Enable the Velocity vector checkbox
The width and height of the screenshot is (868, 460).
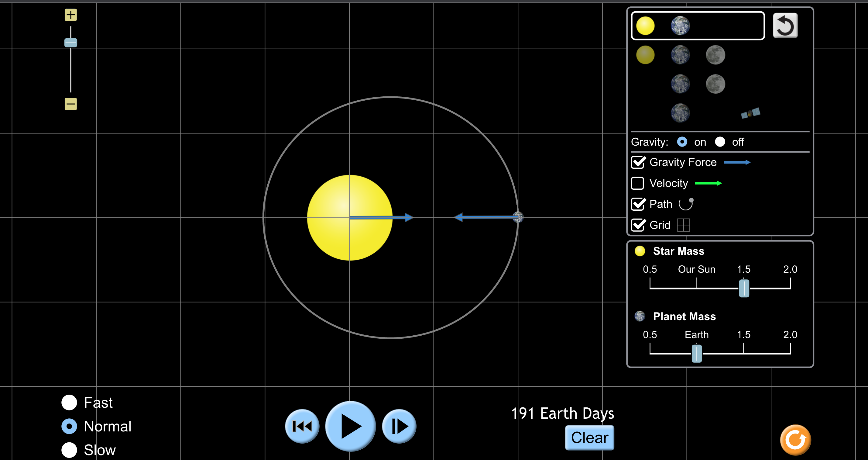coord(637,183)
